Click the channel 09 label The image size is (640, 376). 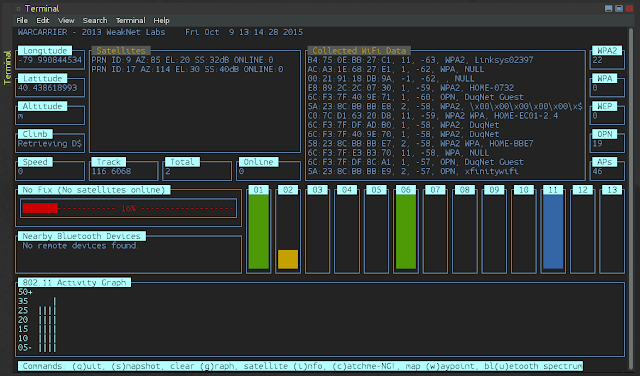pyautogui.click(x=494, y=190)
